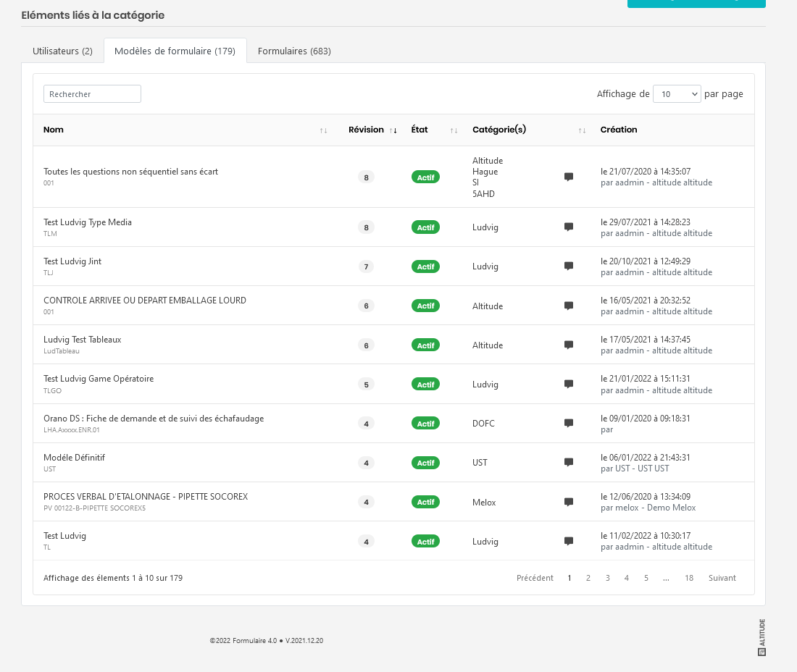Click the Rechercher search field

click(x=92, y=94)
